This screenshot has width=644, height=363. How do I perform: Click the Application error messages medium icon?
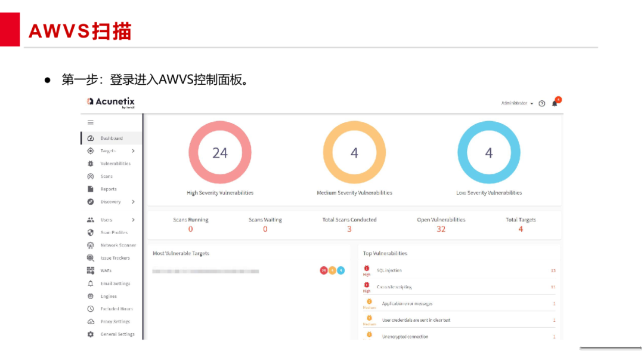point(369,302)
